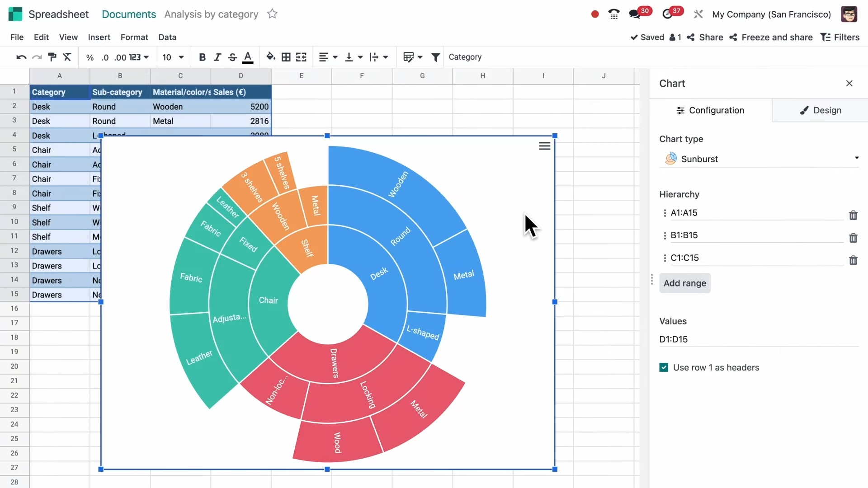868x488 pixels.
Task: Toggle bold formatting
Action: 202,57
